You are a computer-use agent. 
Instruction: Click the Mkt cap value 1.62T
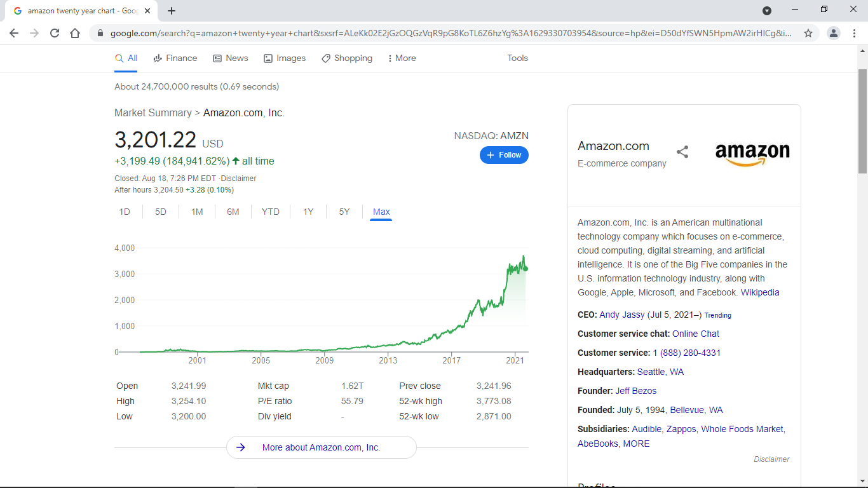(352, 386)
